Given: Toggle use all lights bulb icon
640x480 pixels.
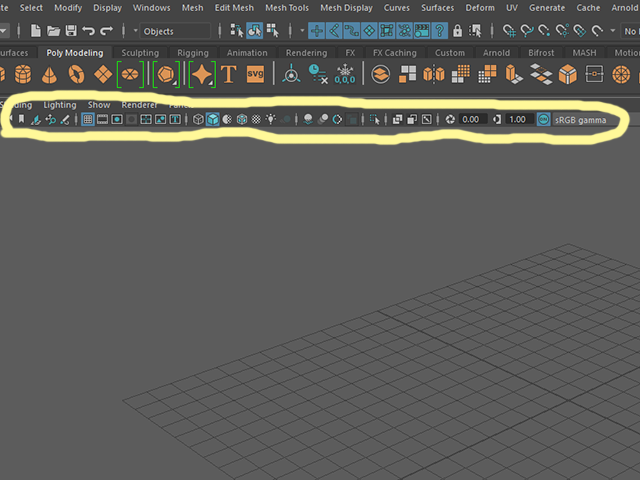Looking at the screenshot, I should (270, 119).
